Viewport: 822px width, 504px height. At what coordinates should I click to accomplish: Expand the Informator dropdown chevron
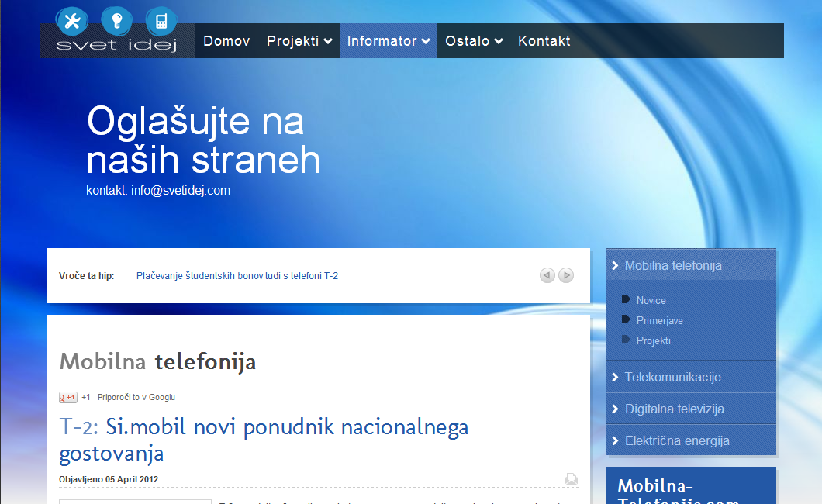point(426,41)
